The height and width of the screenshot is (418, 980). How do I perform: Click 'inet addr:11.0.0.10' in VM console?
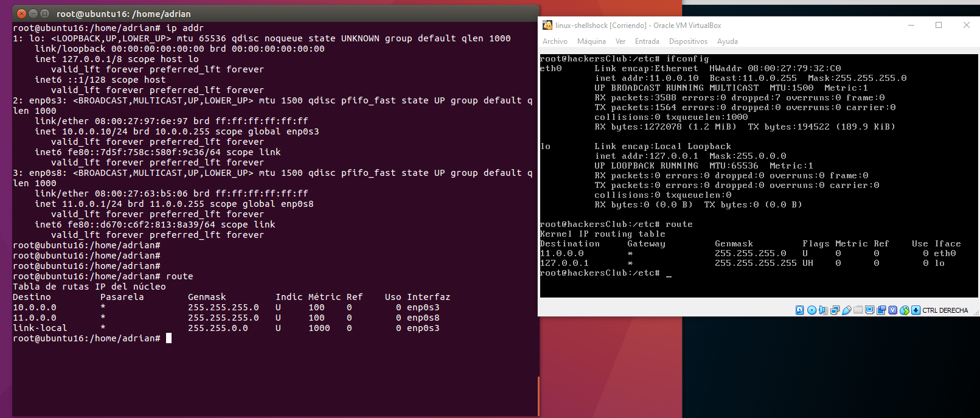click(x=647, y=78)
